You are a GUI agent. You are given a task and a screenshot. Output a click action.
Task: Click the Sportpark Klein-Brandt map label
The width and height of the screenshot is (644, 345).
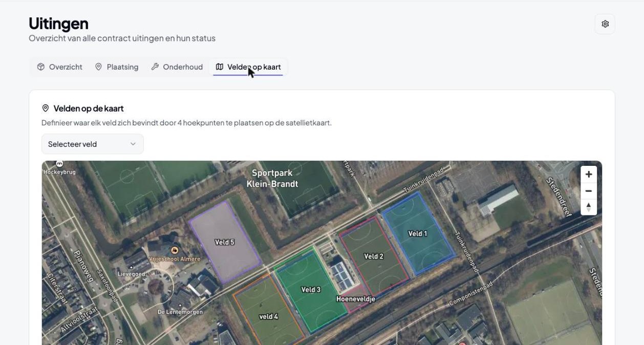click(x=272, y=178)
